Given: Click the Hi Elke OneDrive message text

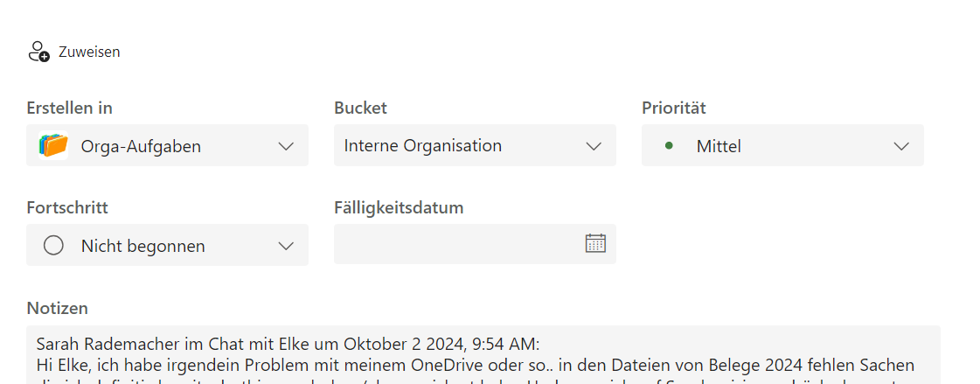Looking at the screenshot, I should coord(476,365).
